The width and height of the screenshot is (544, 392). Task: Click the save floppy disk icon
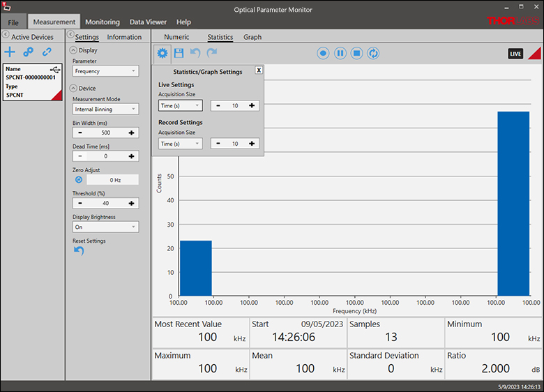pyautogui.click(x=179, y=53)
